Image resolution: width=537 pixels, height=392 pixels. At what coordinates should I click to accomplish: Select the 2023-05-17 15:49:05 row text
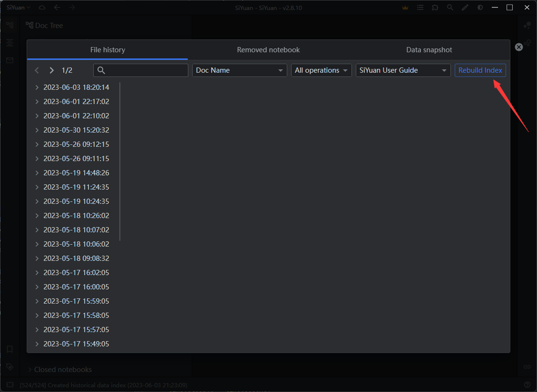[76, 344]
